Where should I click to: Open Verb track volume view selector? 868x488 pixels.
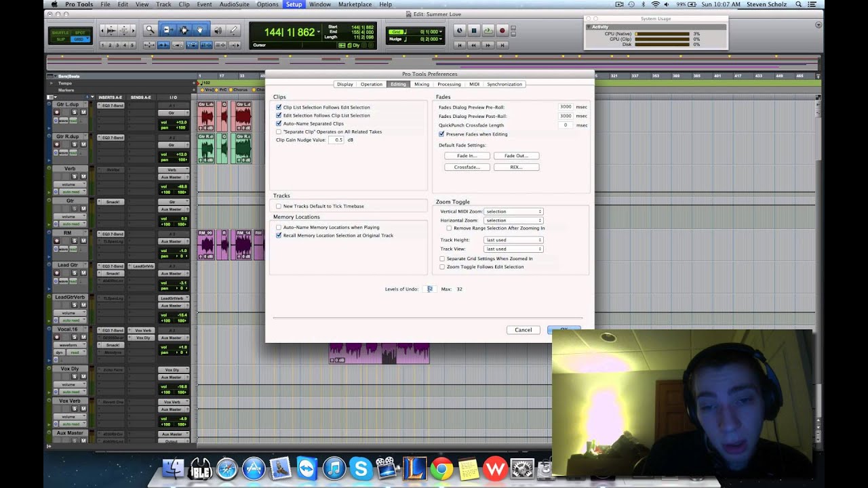tap(70, 184)
